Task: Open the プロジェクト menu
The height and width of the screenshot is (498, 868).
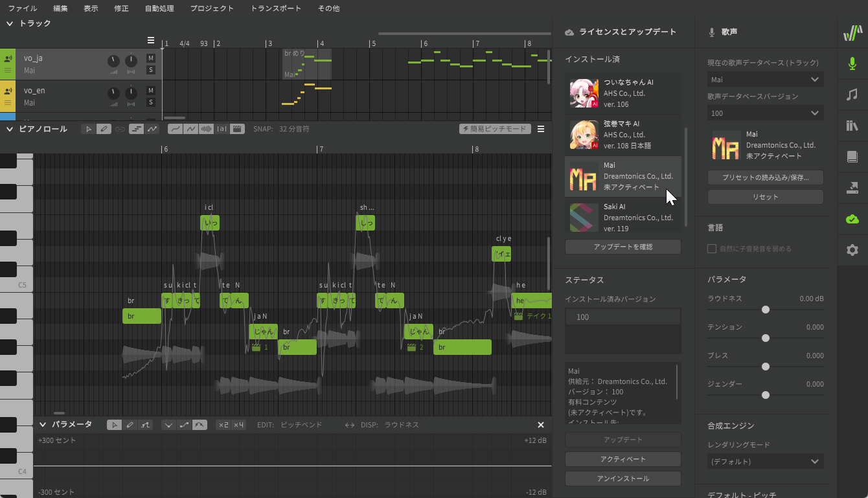Action: click(x=212, y=8)
